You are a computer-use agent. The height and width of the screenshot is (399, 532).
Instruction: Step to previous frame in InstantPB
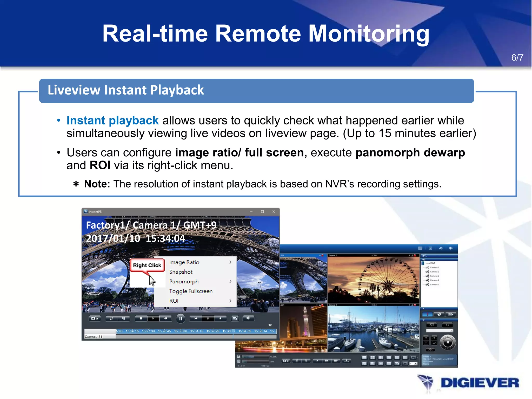[x=153, y=318]
